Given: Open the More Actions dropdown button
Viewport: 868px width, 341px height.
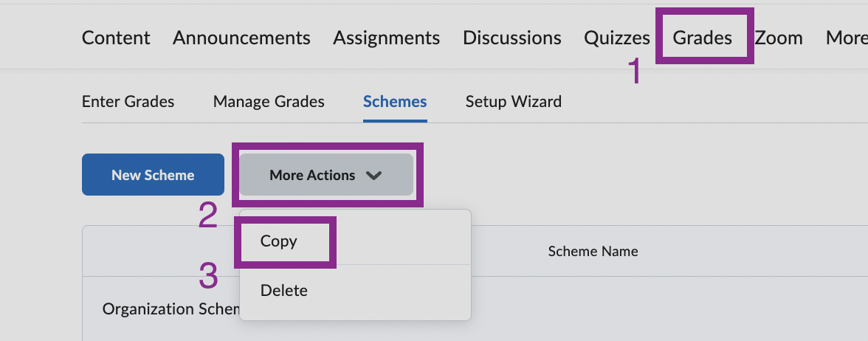Looking at the screenshot, I should coord(325,176).
